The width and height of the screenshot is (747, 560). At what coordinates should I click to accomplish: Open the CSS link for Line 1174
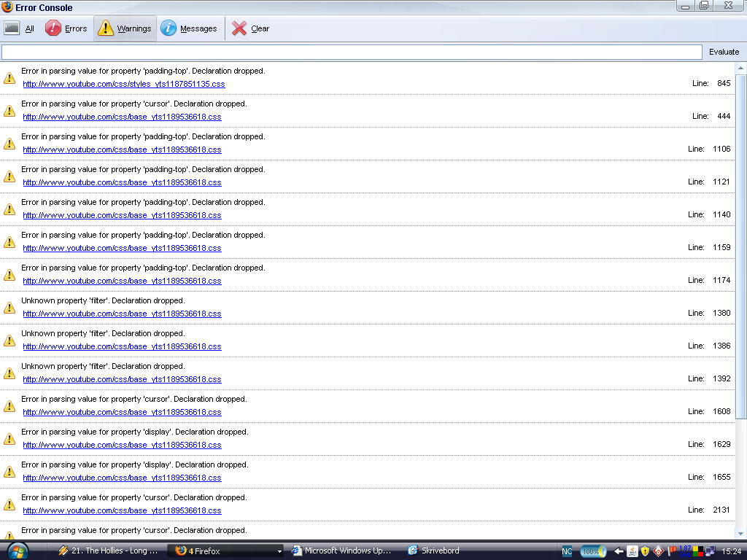point(122,281)
